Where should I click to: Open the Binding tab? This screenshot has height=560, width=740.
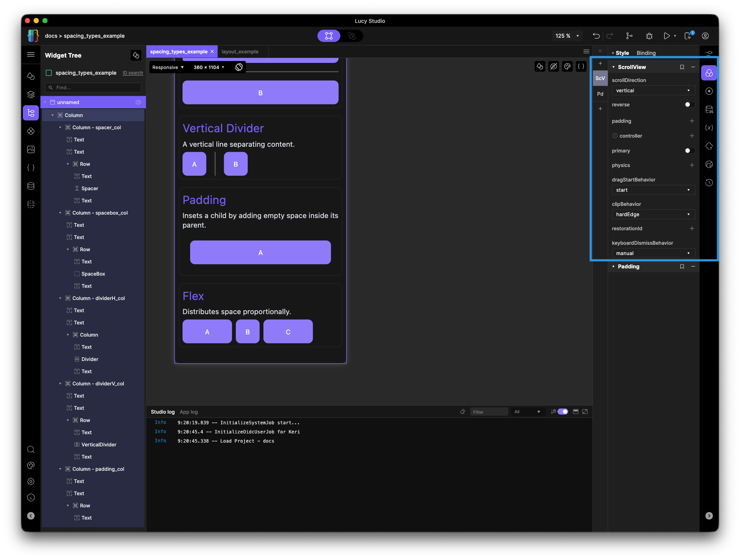point(646,53)
